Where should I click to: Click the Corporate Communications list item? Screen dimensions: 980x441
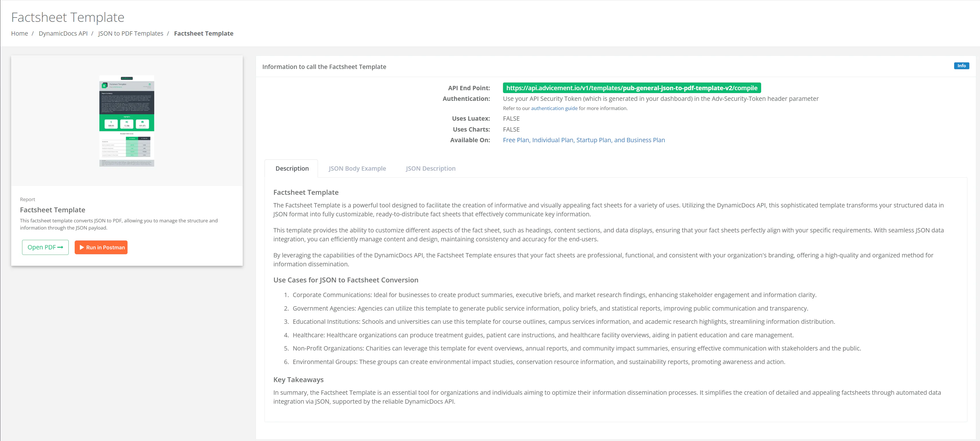(x=554, y=295)
